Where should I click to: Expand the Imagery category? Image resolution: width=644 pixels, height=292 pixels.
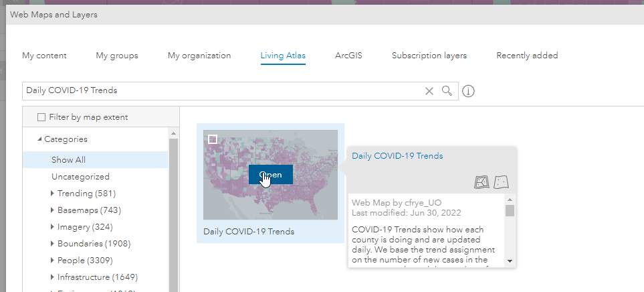coord(53,227)
